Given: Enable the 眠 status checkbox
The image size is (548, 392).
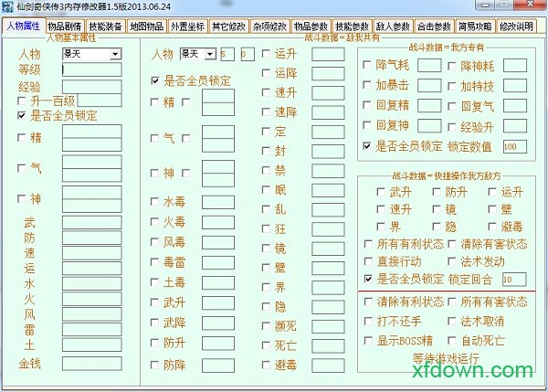Looking at the screenshot, I should click(x=267, y=190).
